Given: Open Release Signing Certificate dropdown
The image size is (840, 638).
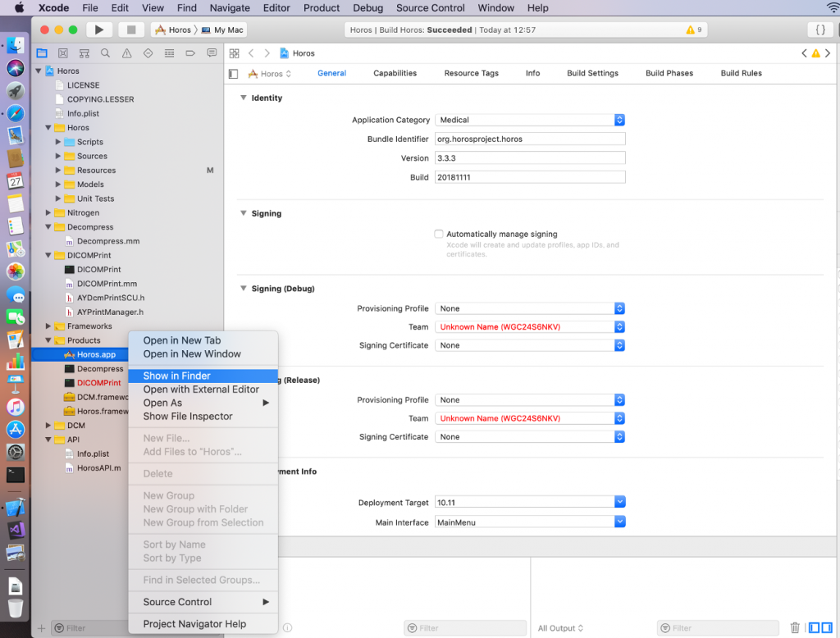Looking at the screenshot, I should click(x=530, y=436).
